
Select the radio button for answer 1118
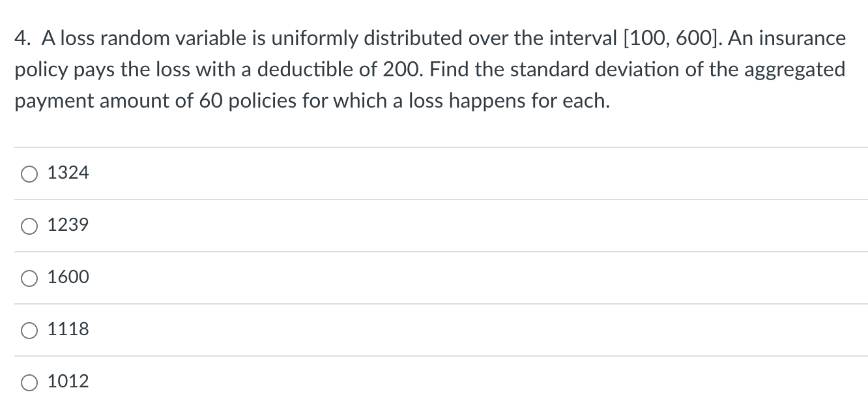[x=29, y=330]
